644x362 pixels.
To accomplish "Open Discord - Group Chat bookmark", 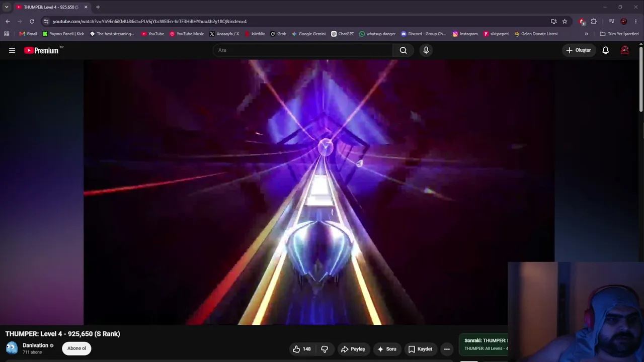I will tap(423, 34).
